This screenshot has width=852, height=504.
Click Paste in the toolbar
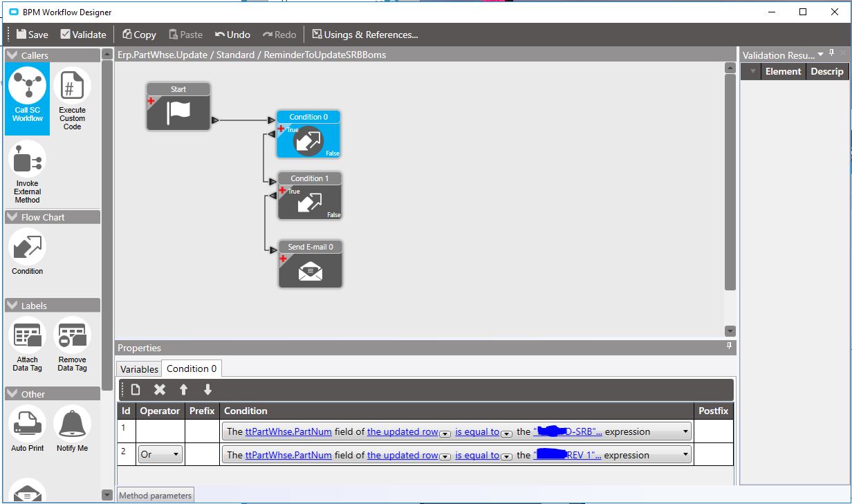[x=186, y=34]
